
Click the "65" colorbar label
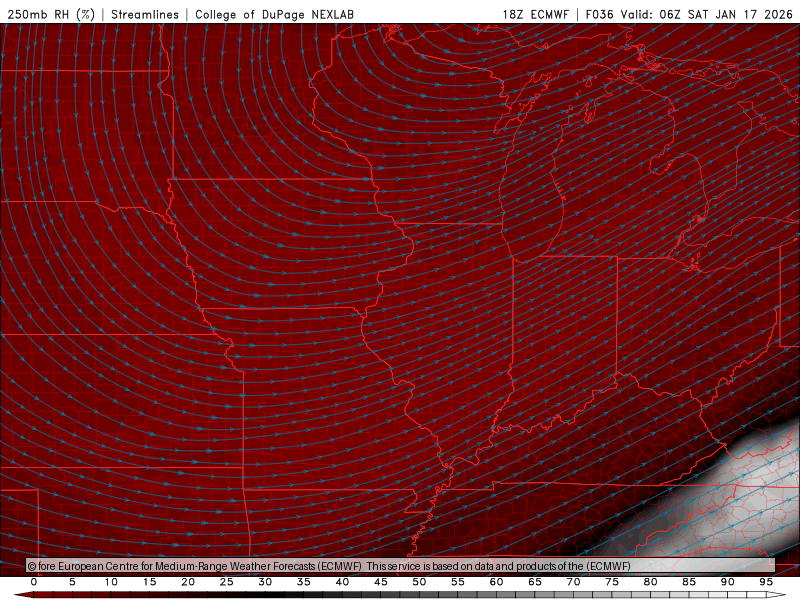tap(535, 582)
